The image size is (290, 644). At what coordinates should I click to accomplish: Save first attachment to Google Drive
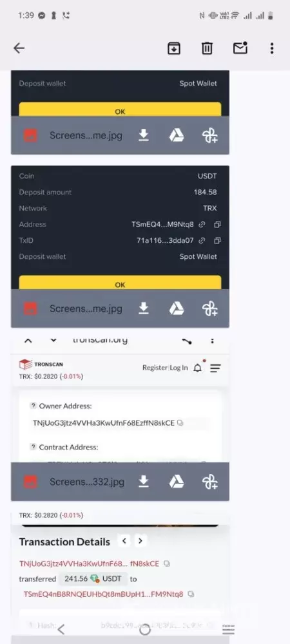pyautogui.click(x=177, y=135)
